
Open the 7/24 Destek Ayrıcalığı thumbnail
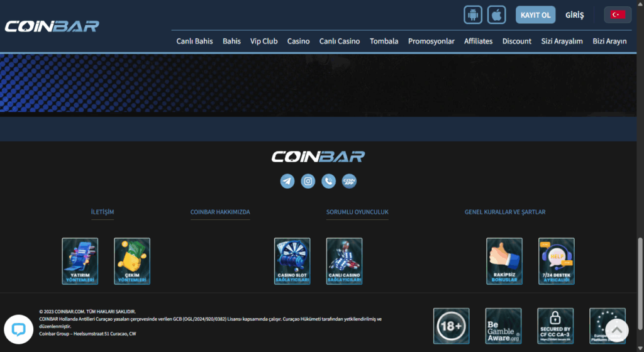click(x=557, y=261)
